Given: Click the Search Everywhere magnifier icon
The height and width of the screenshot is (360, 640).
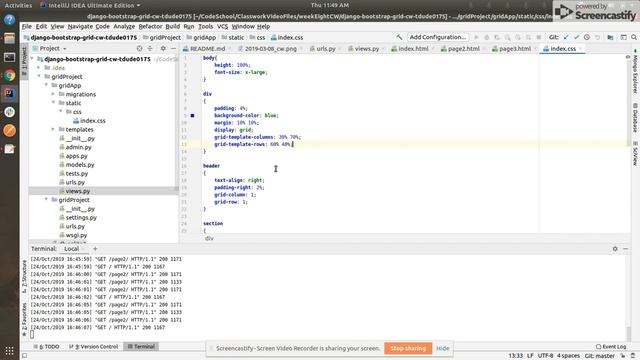Looking at the screenshot, I should [x=634, y=37].
